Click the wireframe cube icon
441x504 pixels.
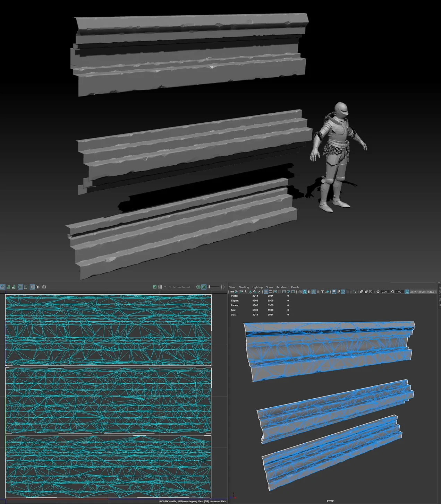(x=300, y=292)
